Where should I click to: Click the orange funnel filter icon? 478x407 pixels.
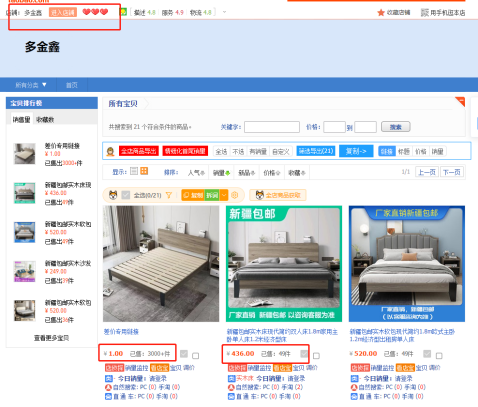[169, 195]
